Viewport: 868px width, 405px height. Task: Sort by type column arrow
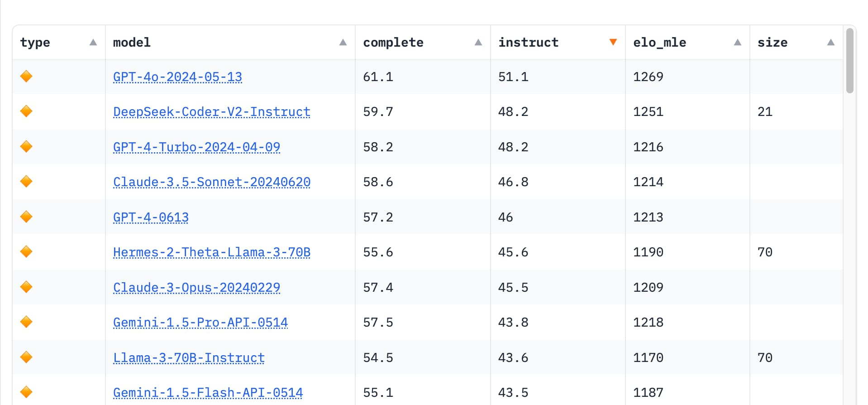pyautogui.click(x=93, y=42)
